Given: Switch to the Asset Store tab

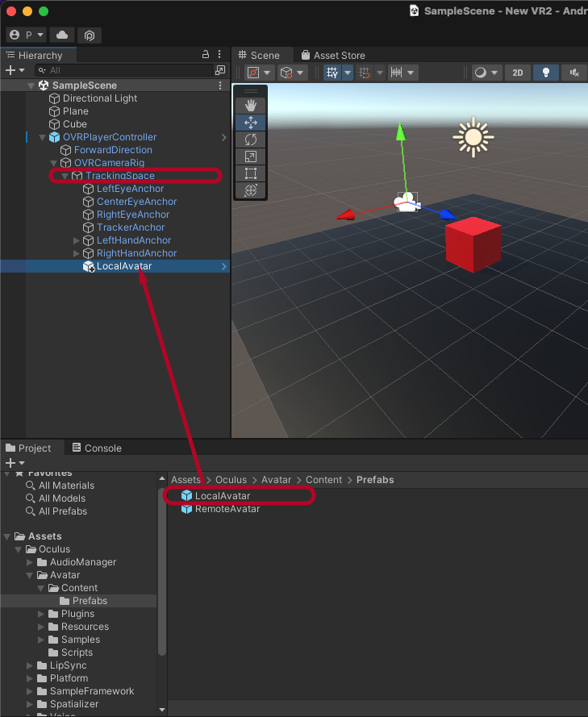Looking at the screenshot, I should tap(333, 56).
